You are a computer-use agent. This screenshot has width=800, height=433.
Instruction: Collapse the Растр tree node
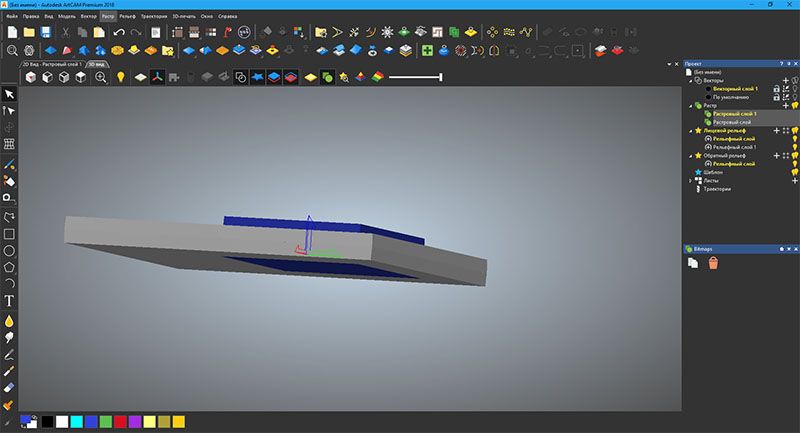click(x=691, y=106)
